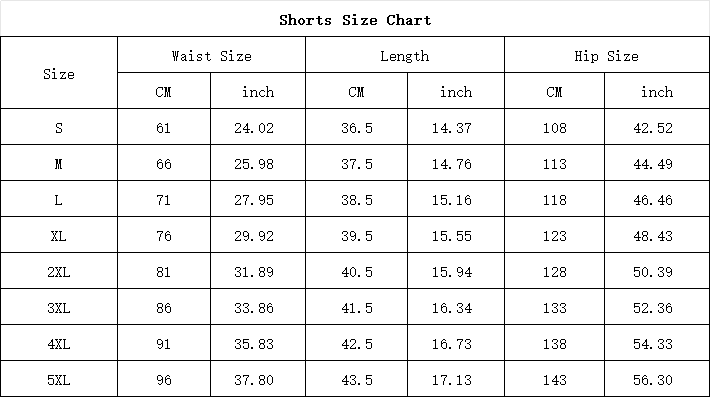The height and width of the screenshot is (397, 710).
Task: Select the S size row label
Action: tap(59, 127)
